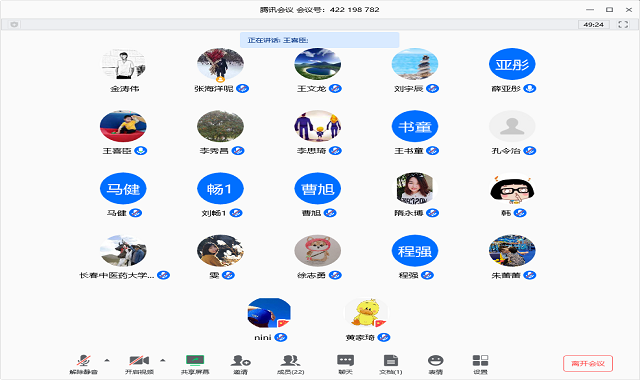Click muted mic icon next to 孔令怡
The height and width of the screenshot is (380, 640).
click(x=530, y=151)
